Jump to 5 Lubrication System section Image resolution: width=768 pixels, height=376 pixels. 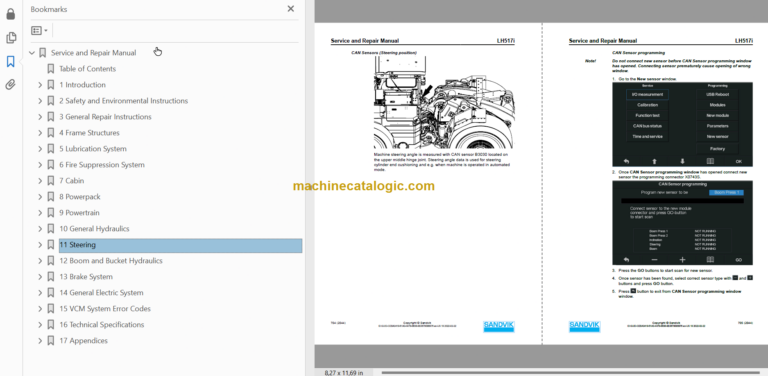pos(93,149)
